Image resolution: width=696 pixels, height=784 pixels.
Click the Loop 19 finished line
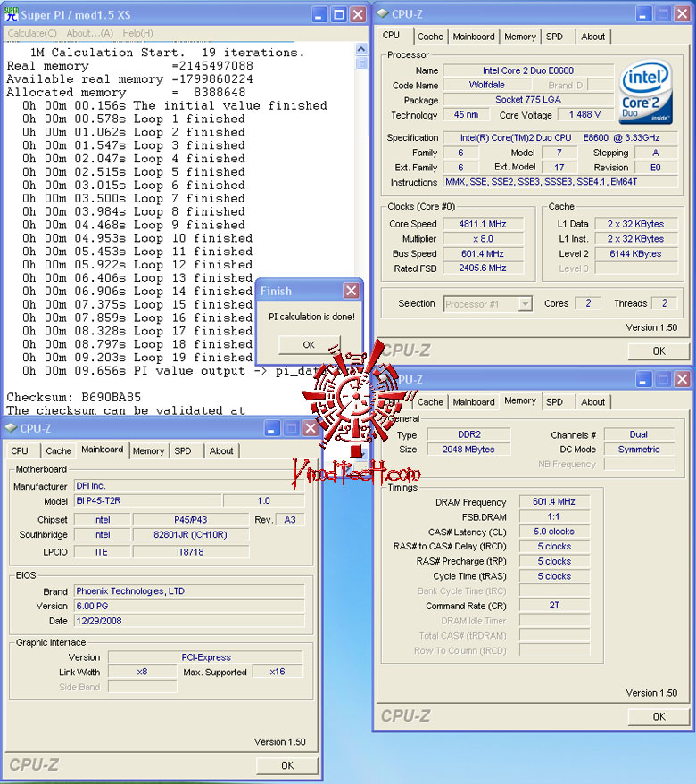(137, 358)
